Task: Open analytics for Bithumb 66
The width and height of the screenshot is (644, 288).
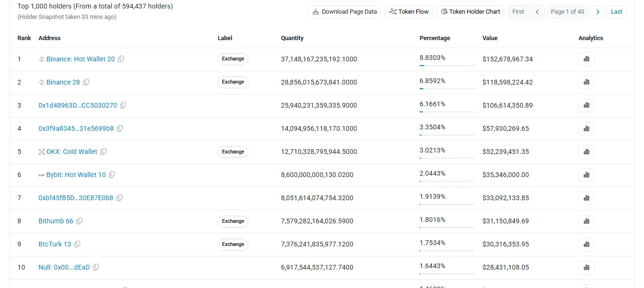Action: [586, 221]
